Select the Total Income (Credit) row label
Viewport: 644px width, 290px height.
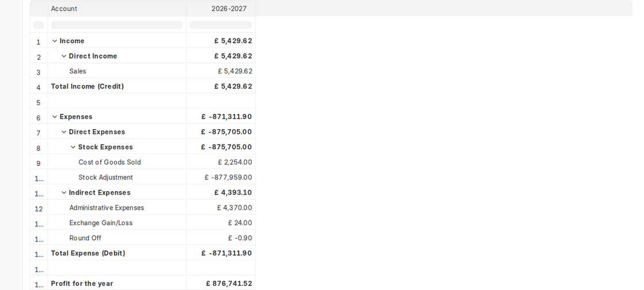point(87,87)
